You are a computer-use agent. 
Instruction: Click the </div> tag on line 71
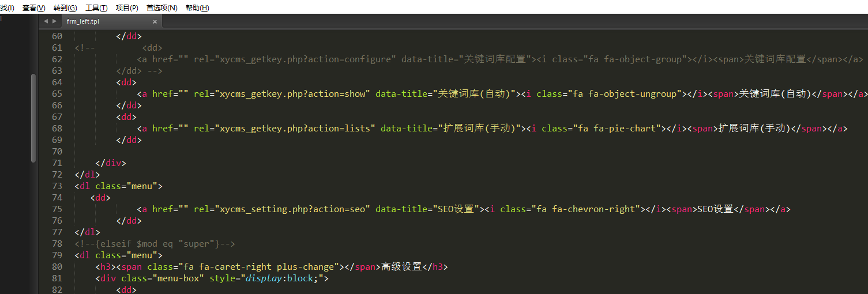pos(111,163)
